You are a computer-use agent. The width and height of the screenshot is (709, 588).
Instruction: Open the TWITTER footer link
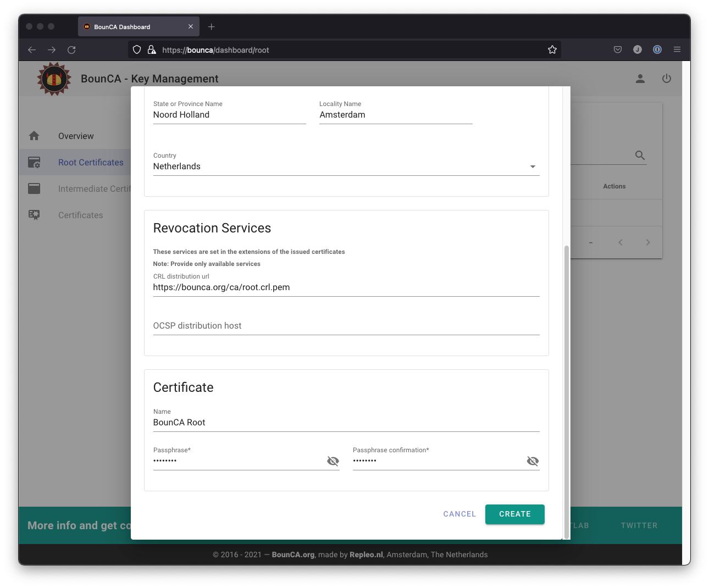639,525
